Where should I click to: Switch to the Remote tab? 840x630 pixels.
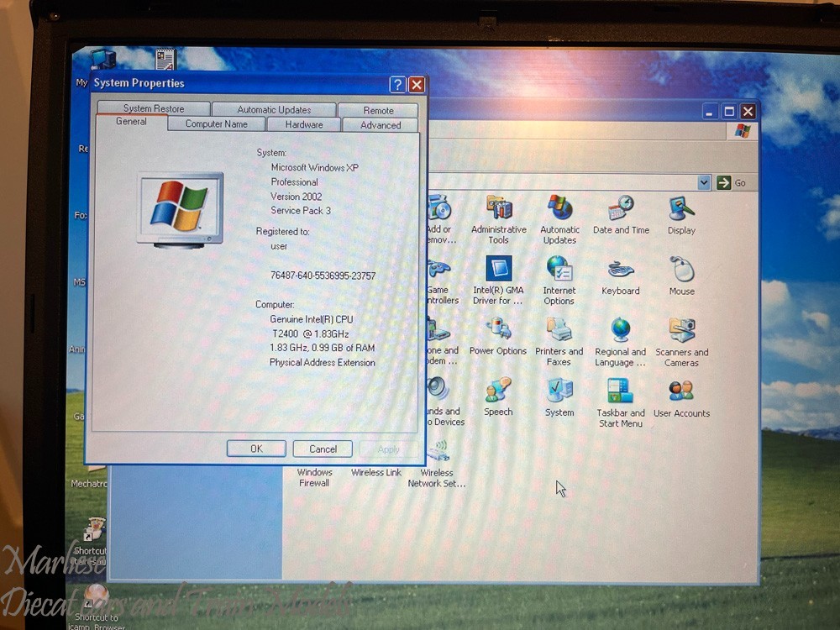click(x=378, y=110)
